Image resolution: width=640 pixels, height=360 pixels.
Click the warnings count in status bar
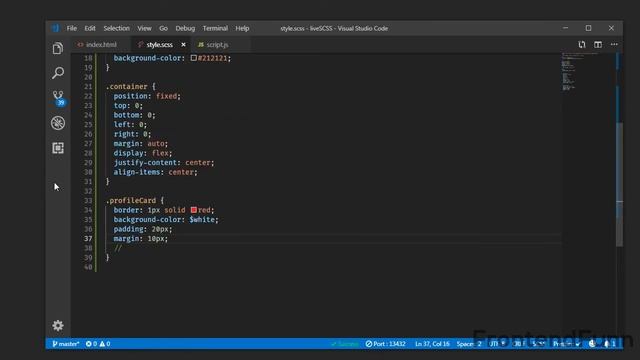[105, 344]
